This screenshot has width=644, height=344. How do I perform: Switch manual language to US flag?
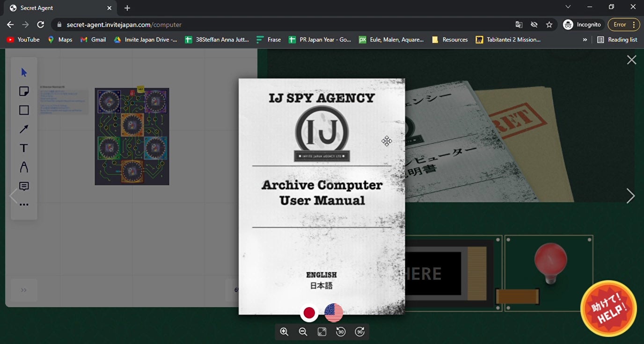tap(334, 313)
